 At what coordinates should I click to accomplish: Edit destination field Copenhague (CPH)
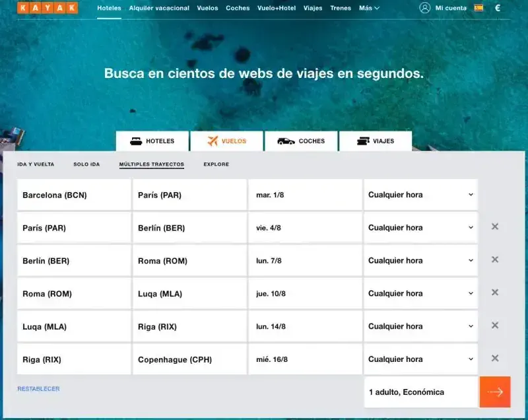[x=189, y=359]
